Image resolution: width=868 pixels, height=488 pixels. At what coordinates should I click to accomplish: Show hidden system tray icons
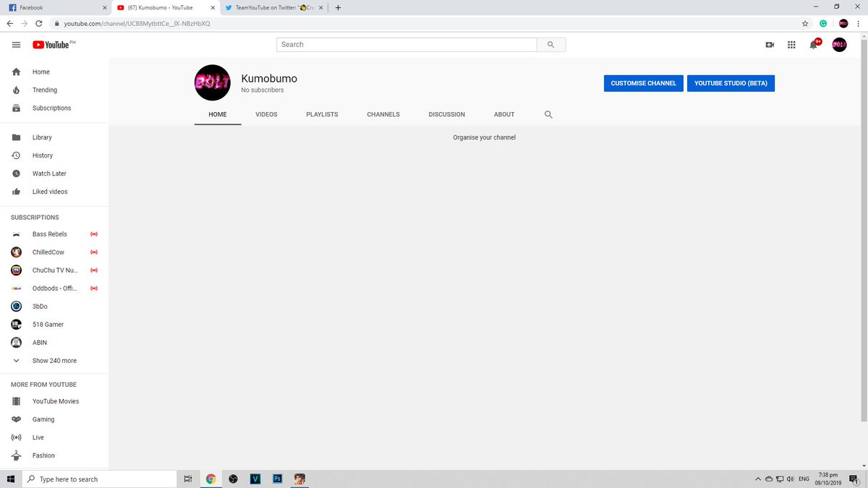point(757,479)
